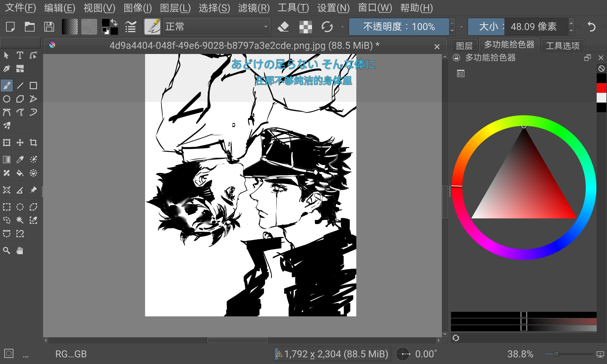The height and width of the screenshot is (364, 607).
Task: Select the polygon tool
Action: [20, 99]
